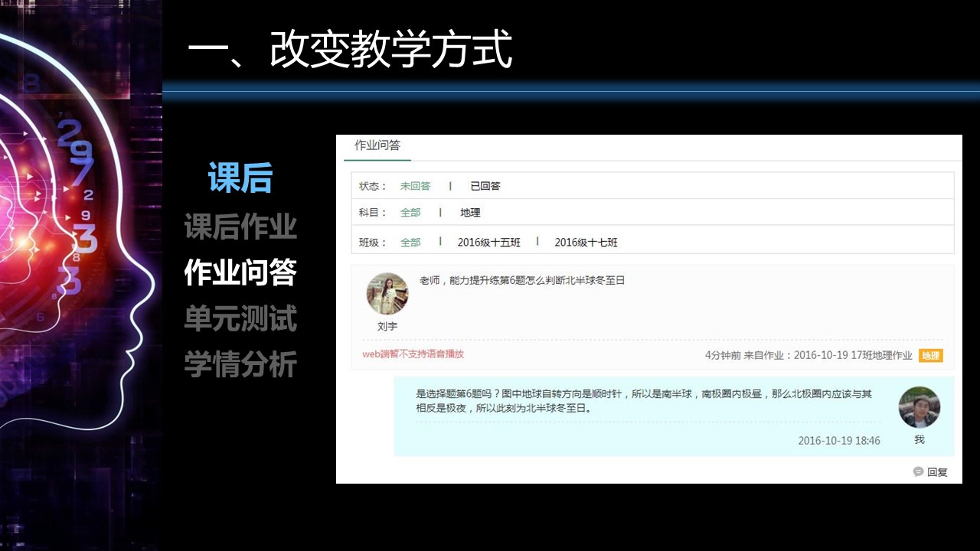Click the 科目 label
Image resolution: width=980 pixels, height=551 pixels.
373,213
